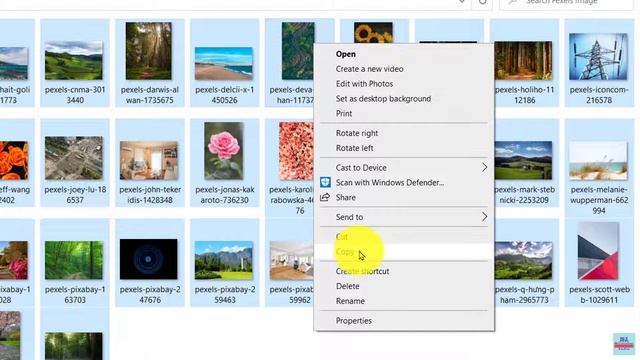
Task: Select Rotate left
Action: click(x=354, y=148)
